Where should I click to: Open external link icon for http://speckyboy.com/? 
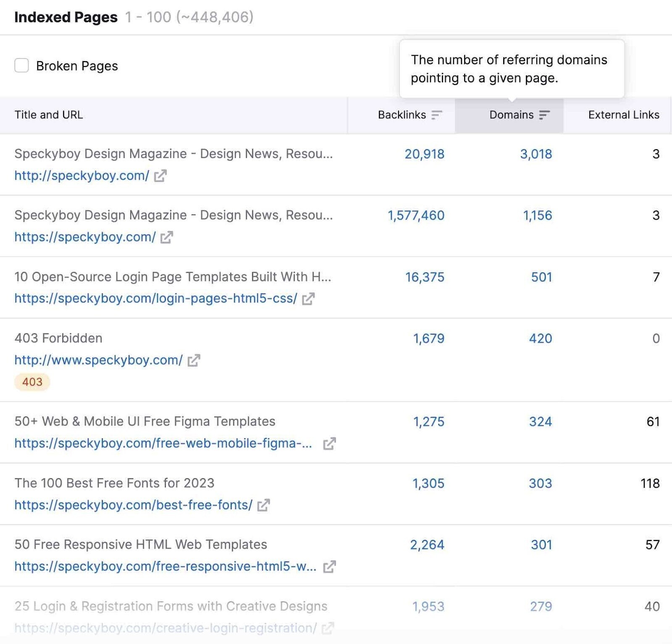coord(160,176)
